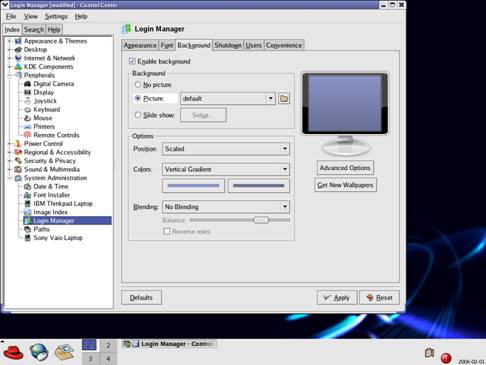Image resolution: width=486 pixels, height=365 pixels.
Task: Click the Appearance & Themes category icon
Action: click(18, 41)
